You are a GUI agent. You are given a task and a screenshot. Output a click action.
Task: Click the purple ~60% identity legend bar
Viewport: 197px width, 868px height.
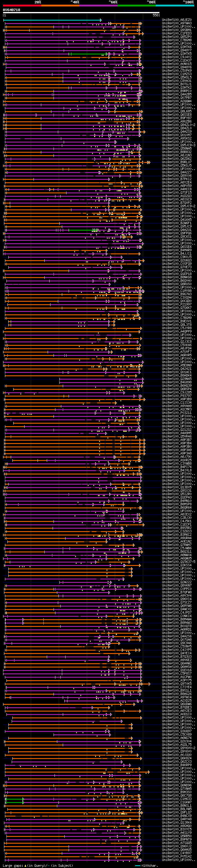98,6
